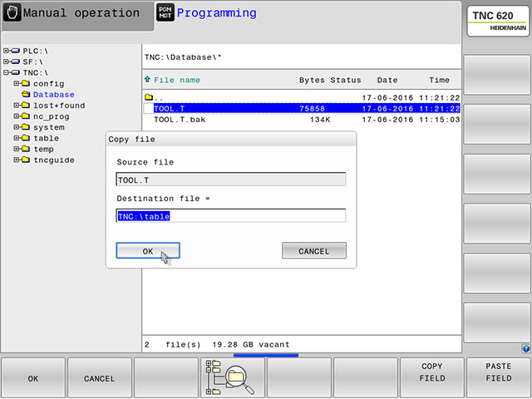Image resolution: width=532 pixels, height=399 pixels.
Task: Click the file icon box beside TOOL.T
Action: coord(148,108)
